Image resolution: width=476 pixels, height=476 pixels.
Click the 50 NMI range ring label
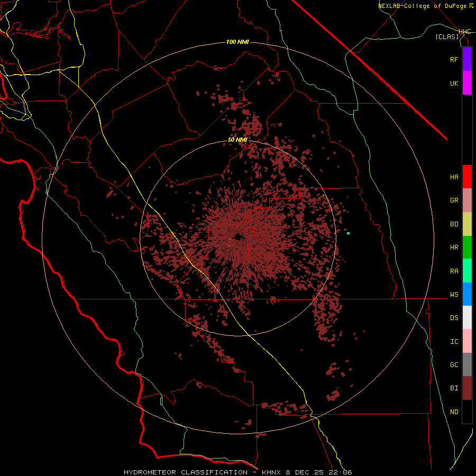click(x=237, y=140)
